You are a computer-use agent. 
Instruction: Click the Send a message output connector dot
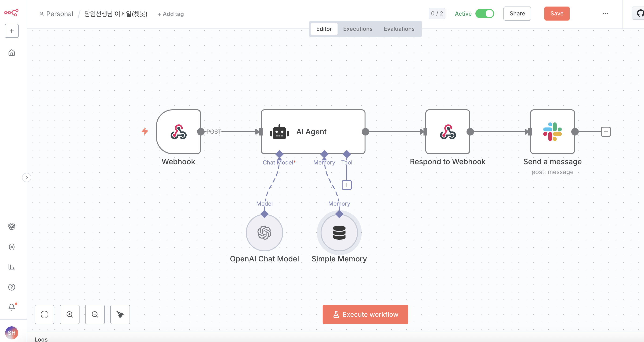(x=575, y=132)
